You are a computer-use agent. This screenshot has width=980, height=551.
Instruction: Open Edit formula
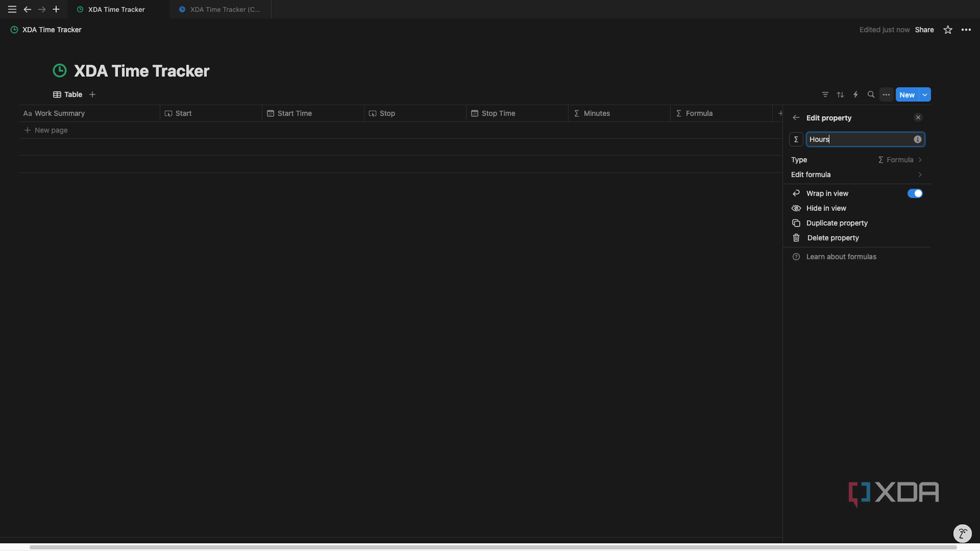(x=857, y=174)
